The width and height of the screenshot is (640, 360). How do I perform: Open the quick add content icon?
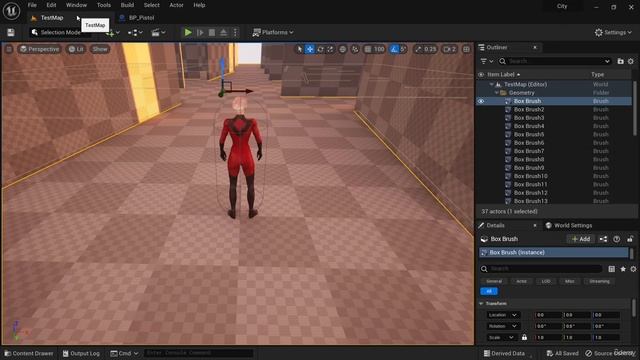pos(112,33)
